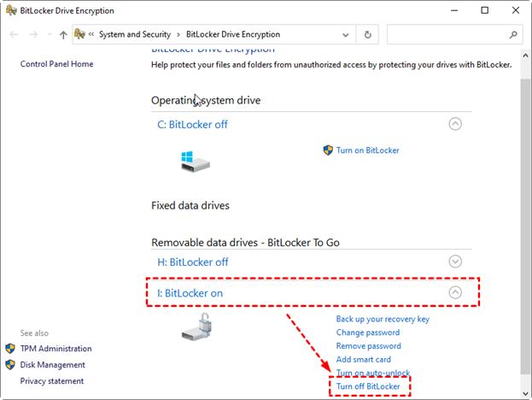Image resolution: width=532 pixels, height=400 pixels.
Task: Click the shield icon beside TPM Administration
Action: 10,349
